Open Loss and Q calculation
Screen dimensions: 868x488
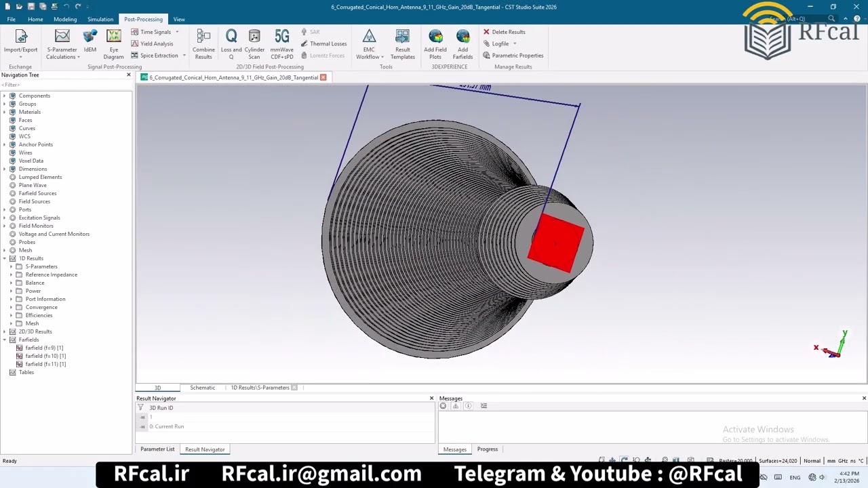[231, 45]
